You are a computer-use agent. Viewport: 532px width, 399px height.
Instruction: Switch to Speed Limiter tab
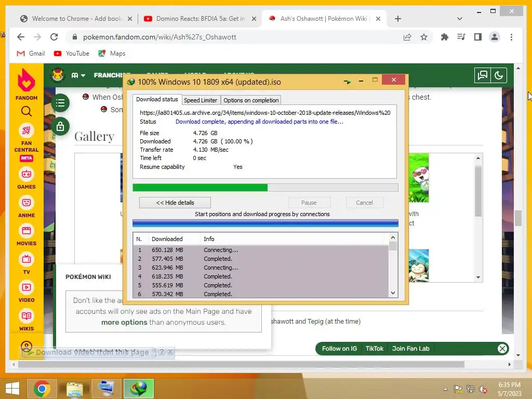pyautogui.click(x=201, y=100)
